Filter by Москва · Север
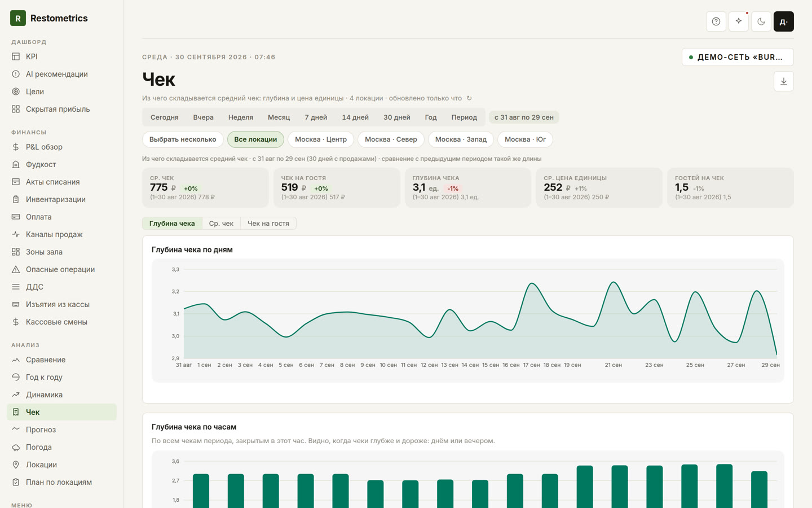This screenshot has height=508, width=812. pos(391,139)
